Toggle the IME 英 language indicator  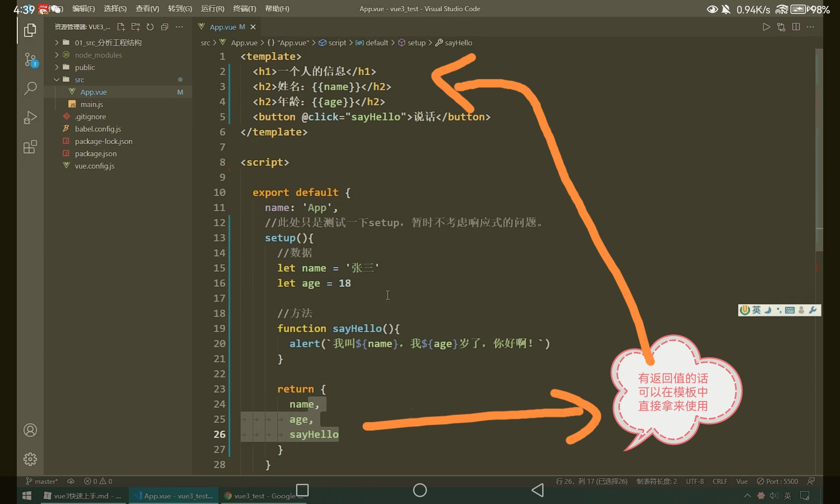[x=756, y=310]
